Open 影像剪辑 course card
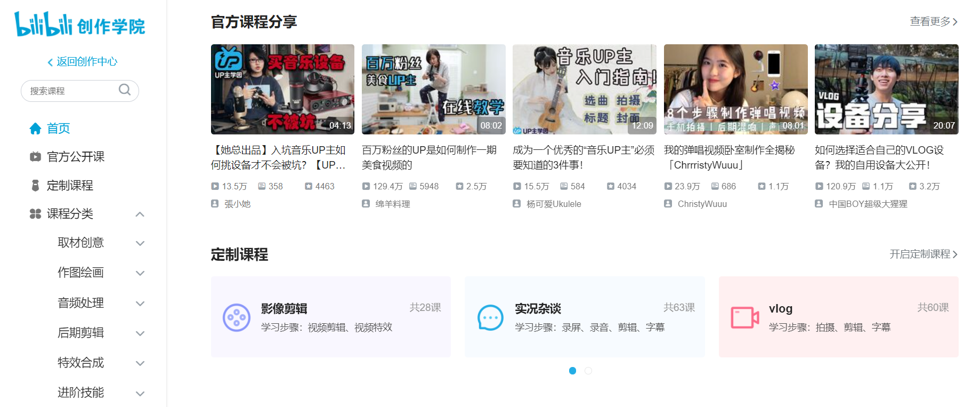 (x=331, y=317)
